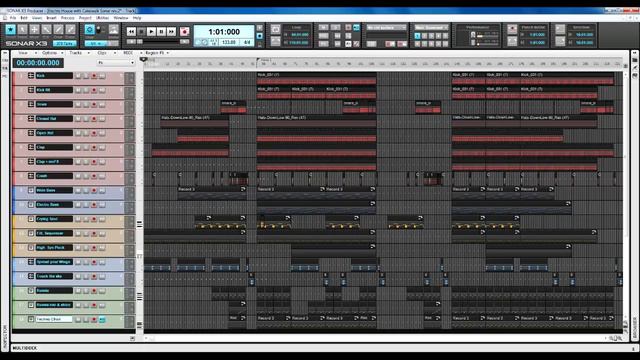The image size is (640, 360).
Task: Click the Punch In/Out enable icon
Action: (x=512, y=29)
